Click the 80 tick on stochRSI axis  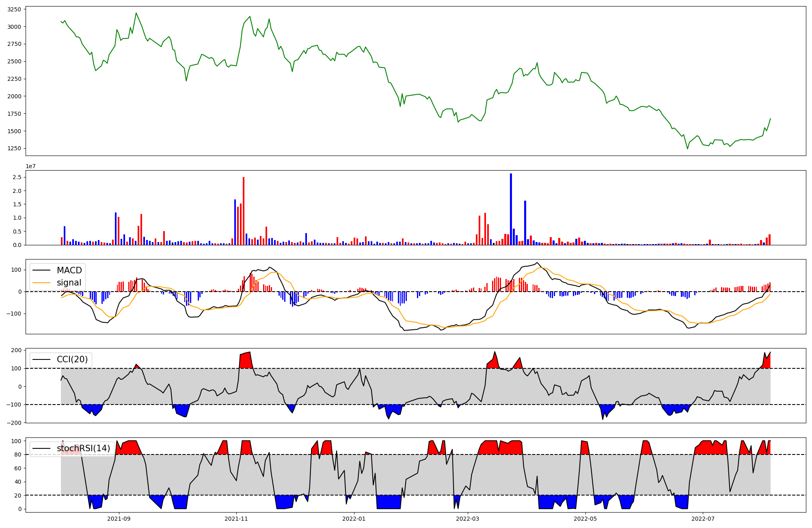tap(17, 454)
